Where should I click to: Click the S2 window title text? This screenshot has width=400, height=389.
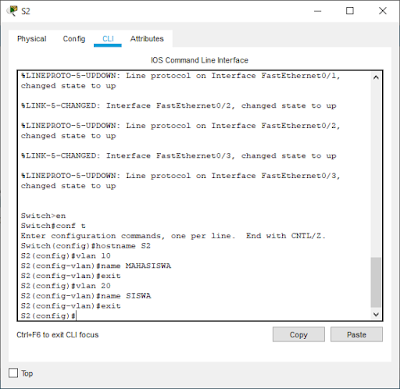point(26,11)
